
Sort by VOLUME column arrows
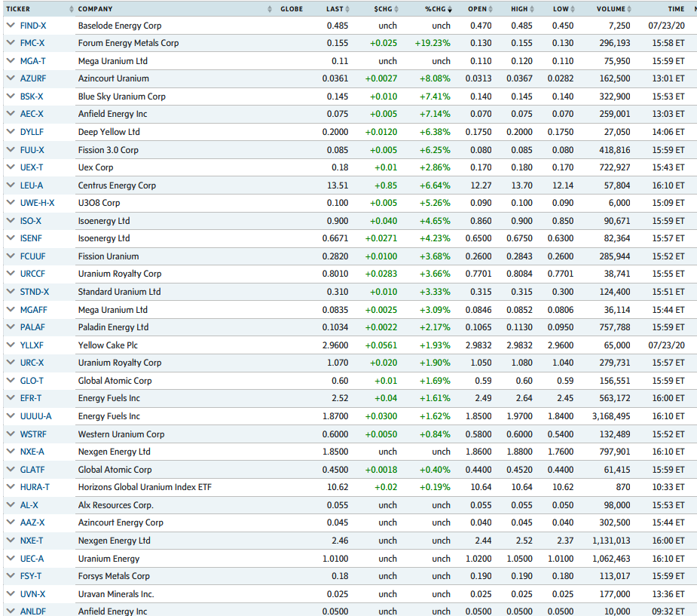click(x=629, y=9)
